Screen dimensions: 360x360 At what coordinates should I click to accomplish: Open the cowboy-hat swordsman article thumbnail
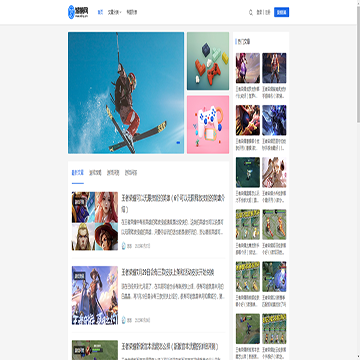coord(95,295)
